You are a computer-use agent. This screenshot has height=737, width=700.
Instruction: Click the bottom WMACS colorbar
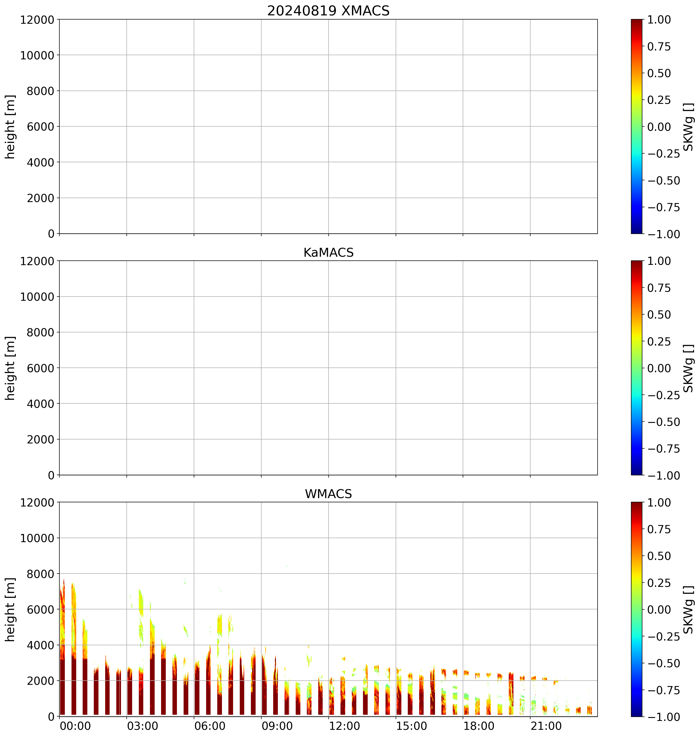(637, 609)
